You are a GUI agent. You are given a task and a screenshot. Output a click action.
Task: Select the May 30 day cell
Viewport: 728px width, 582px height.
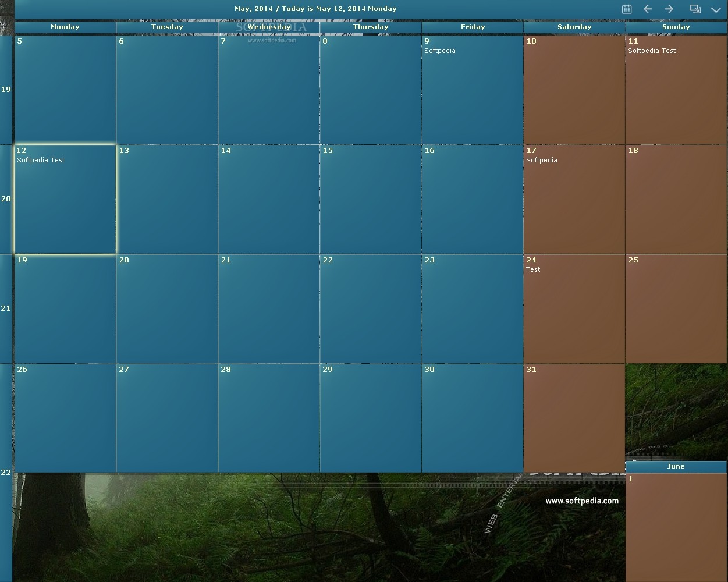473,418
